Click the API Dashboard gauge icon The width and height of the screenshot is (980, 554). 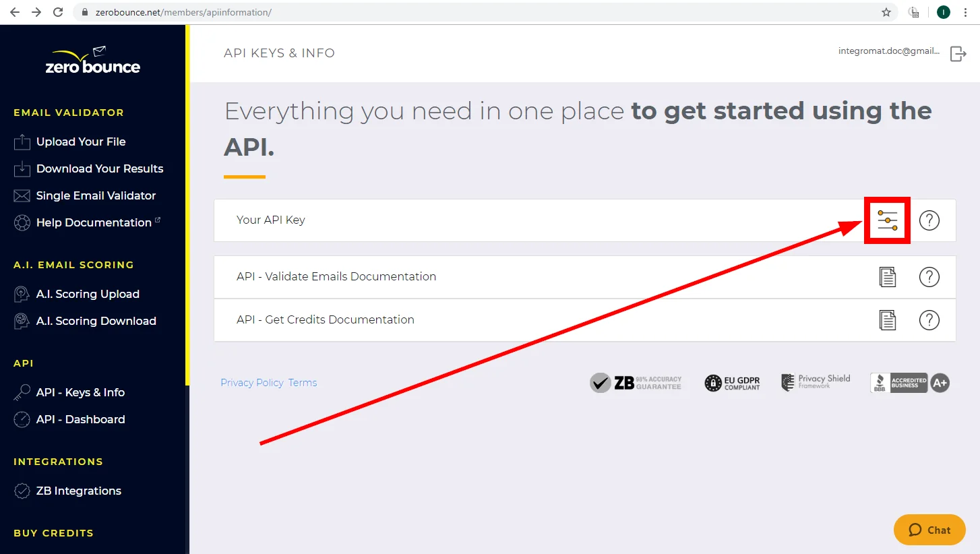[x=22, y=419]
